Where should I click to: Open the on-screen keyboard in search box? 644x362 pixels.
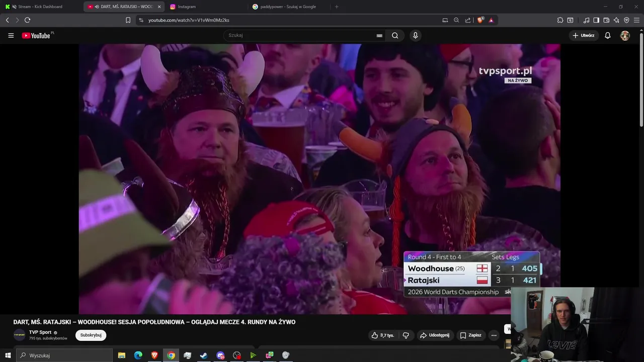coord(379,36)
